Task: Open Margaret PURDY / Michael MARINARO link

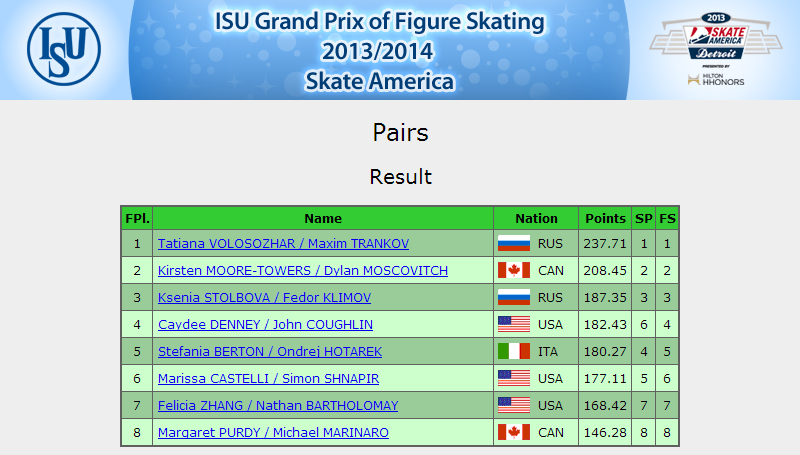Action: point(273,433)
